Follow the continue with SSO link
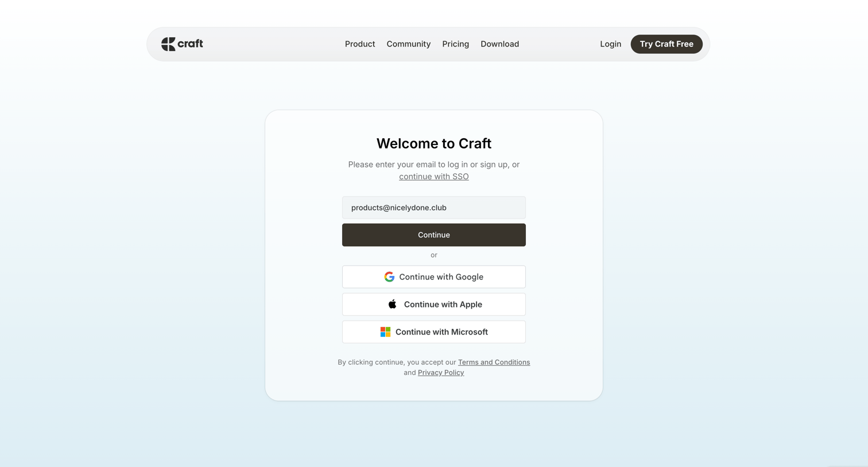Screen dimensions: 868x467 click(433, 177)
